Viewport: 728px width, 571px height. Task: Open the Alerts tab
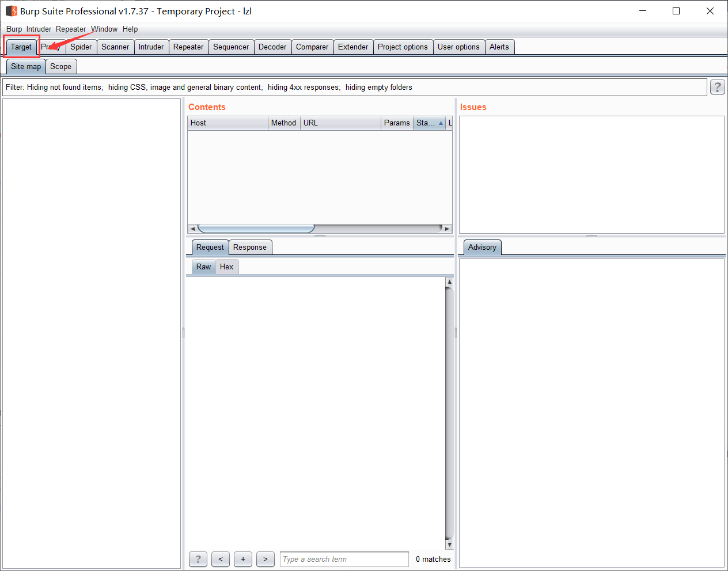point(499,47)
